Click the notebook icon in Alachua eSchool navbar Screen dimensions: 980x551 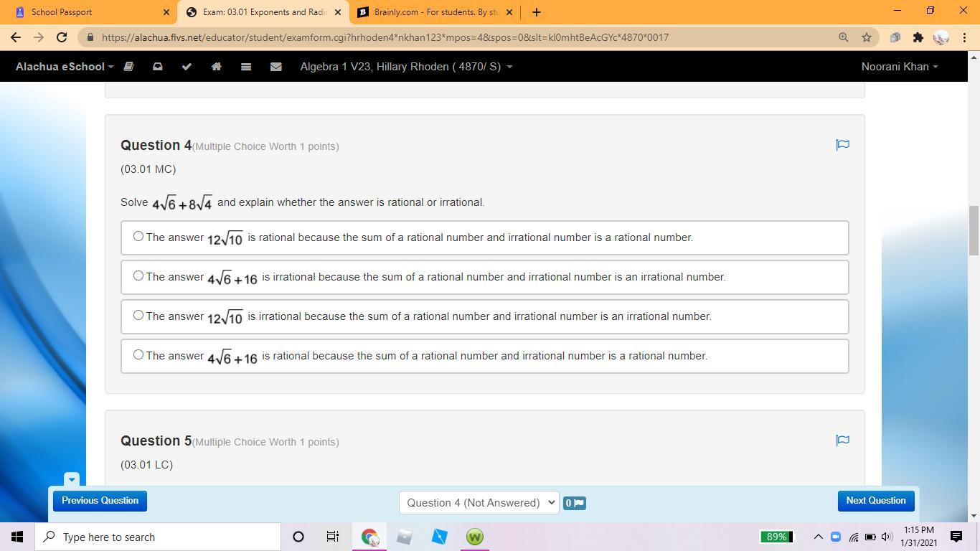point(129,67)
